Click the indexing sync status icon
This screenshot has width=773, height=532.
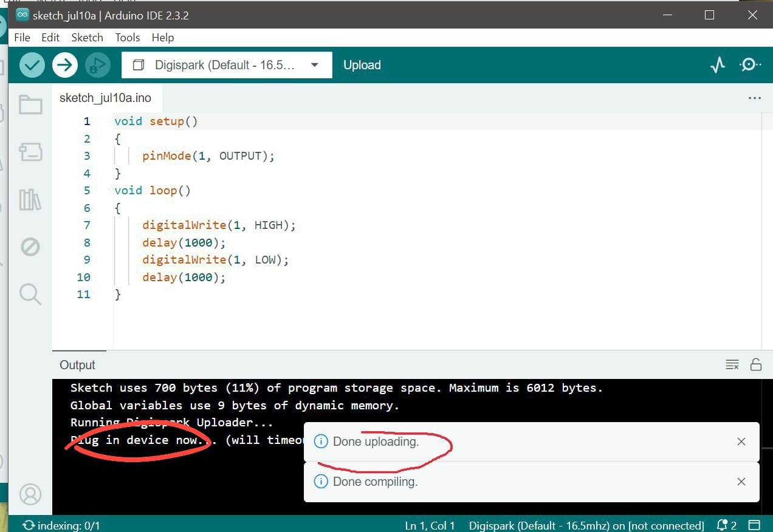coord(28,525)
